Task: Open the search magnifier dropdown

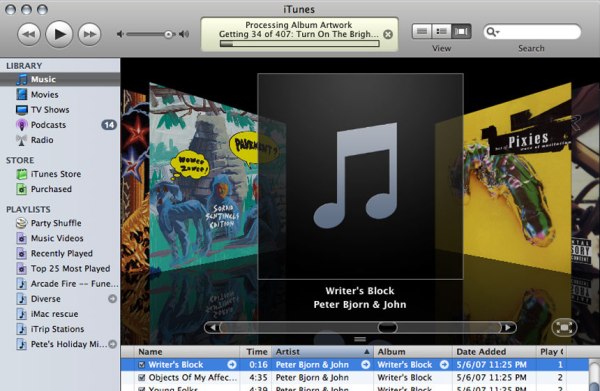Action: pos(492,32)
